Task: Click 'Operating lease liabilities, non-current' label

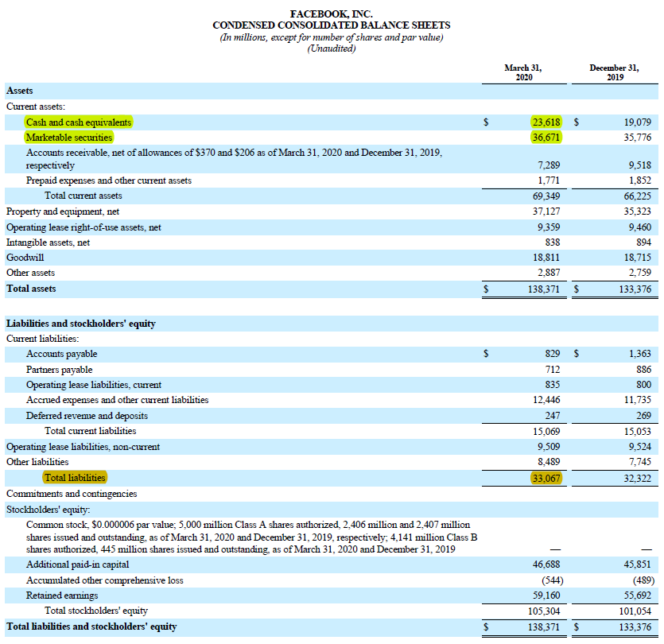Action: coord(83,447)
